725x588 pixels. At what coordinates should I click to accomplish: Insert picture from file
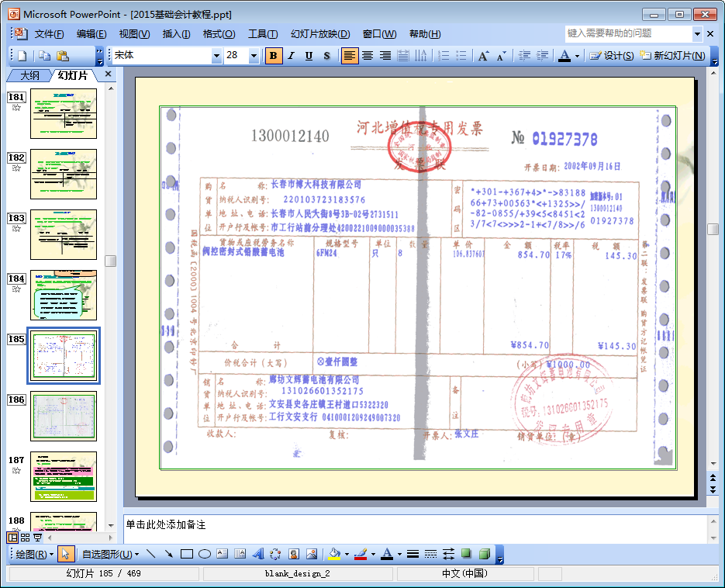312,554
